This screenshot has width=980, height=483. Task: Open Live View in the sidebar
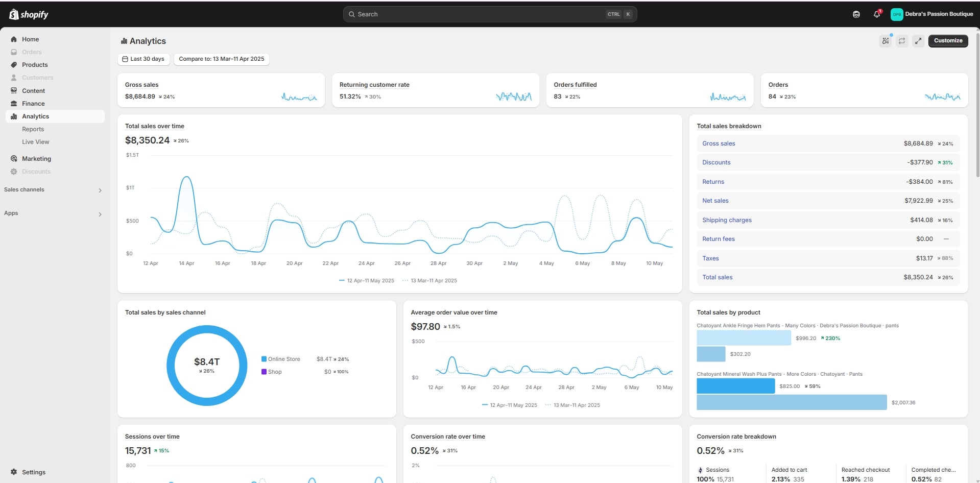pos(35,142)
